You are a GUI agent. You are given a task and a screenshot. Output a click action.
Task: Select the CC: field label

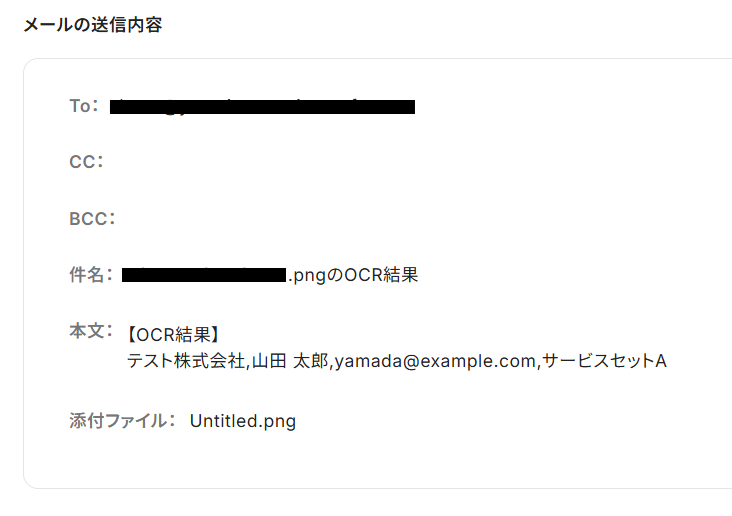[x=86, y=162]
